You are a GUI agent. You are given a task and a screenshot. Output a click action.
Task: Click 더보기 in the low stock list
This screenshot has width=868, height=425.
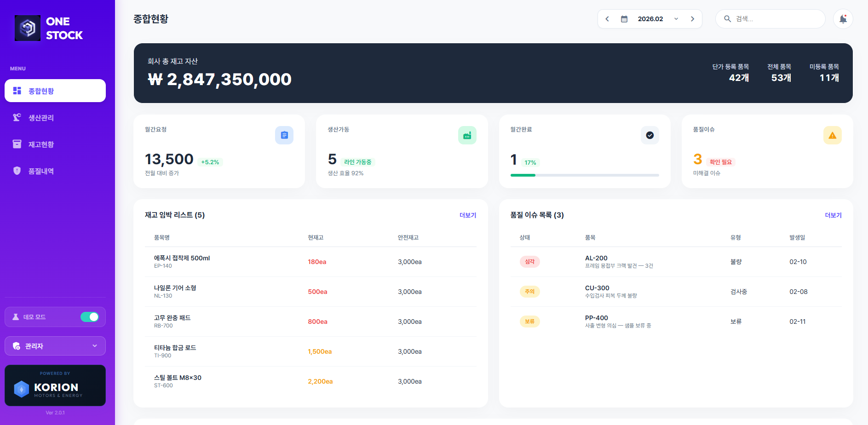tap(467, 215)
